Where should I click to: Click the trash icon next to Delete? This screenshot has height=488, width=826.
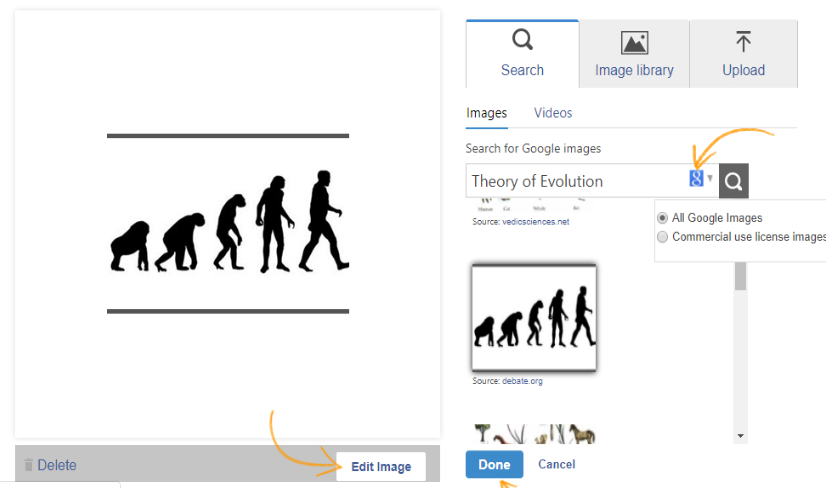pos(28,465)
